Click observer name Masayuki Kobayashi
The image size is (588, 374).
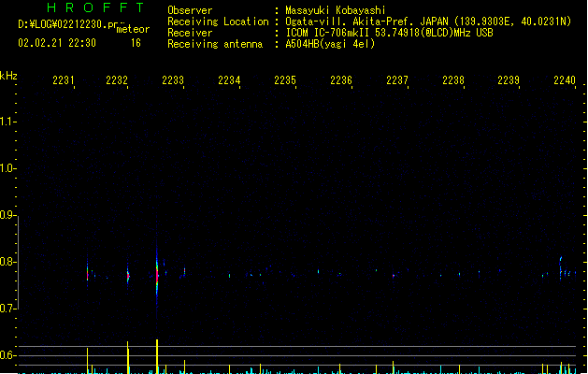336,10
